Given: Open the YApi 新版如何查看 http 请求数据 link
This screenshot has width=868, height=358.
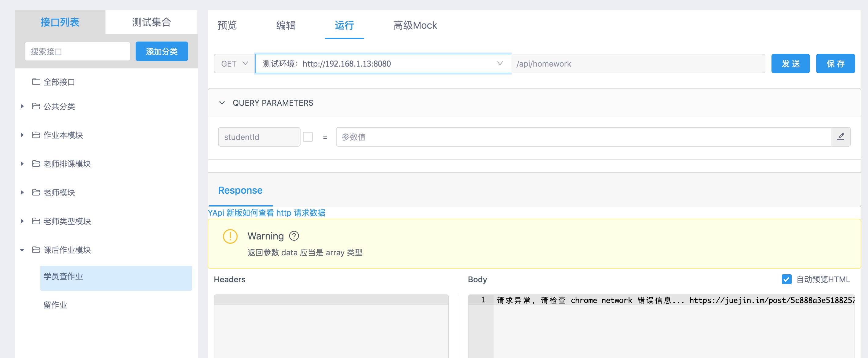Looking at the screenshot, I should click(267, 213).
